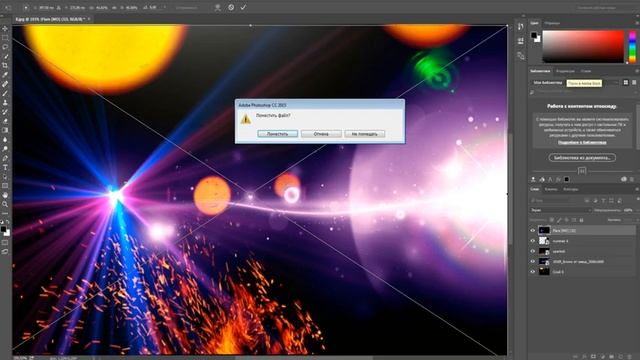Select the History Brush tool
The width and height of the screenshot is (640, 360).
click(5, 112)
